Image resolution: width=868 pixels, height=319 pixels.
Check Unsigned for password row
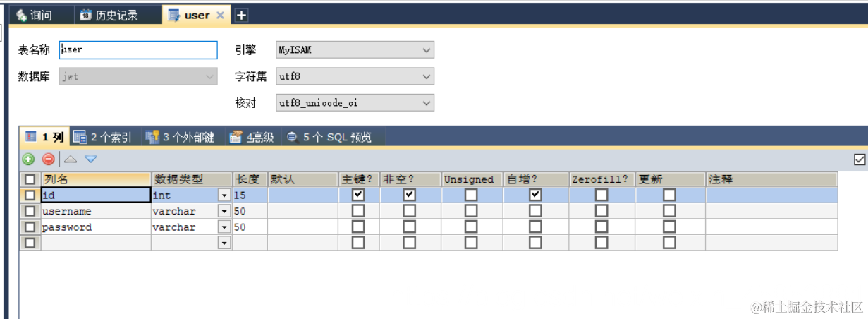471,227
